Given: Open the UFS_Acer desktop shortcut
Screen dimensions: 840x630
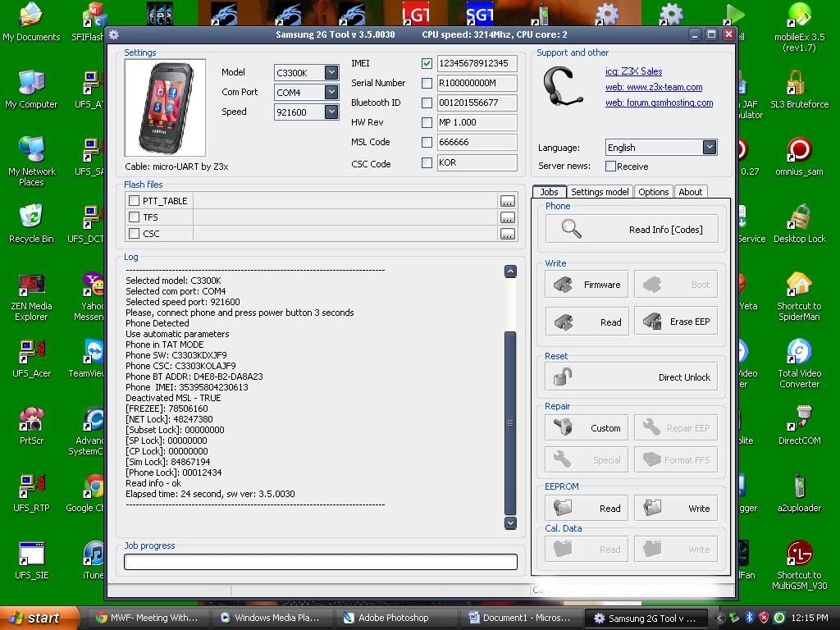Looking at the screenshot, I should point(31,359).
